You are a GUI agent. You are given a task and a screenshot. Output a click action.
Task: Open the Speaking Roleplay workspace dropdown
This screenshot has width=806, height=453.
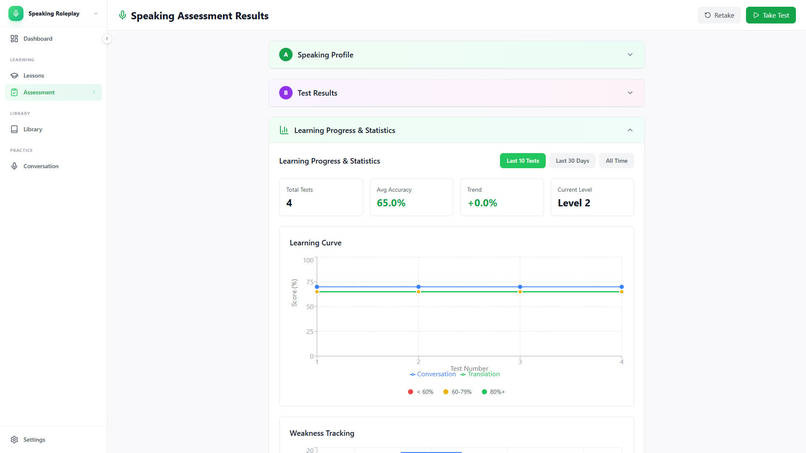[96, 14]
